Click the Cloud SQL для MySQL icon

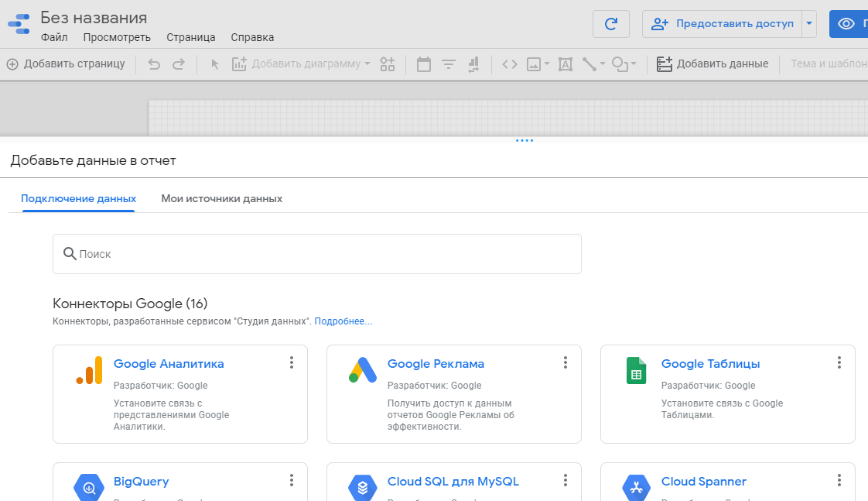pos(363,488)
